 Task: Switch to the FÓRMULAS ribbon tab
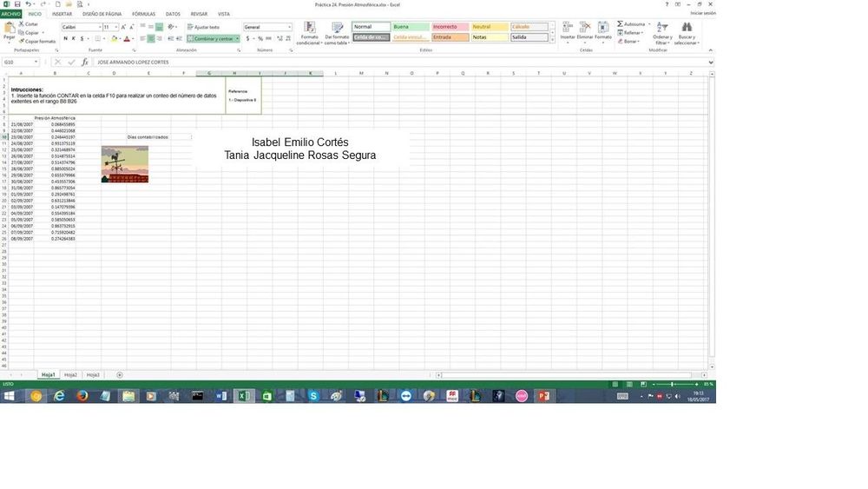143,14
